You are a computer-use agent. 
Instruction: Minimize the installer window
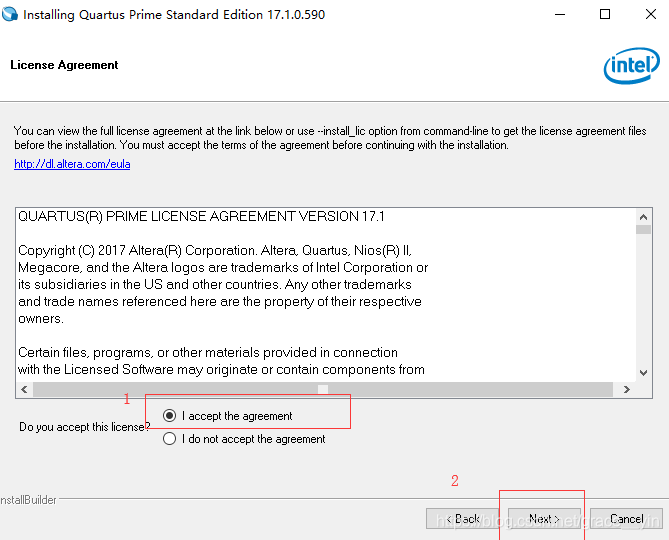tap(560, 15)
